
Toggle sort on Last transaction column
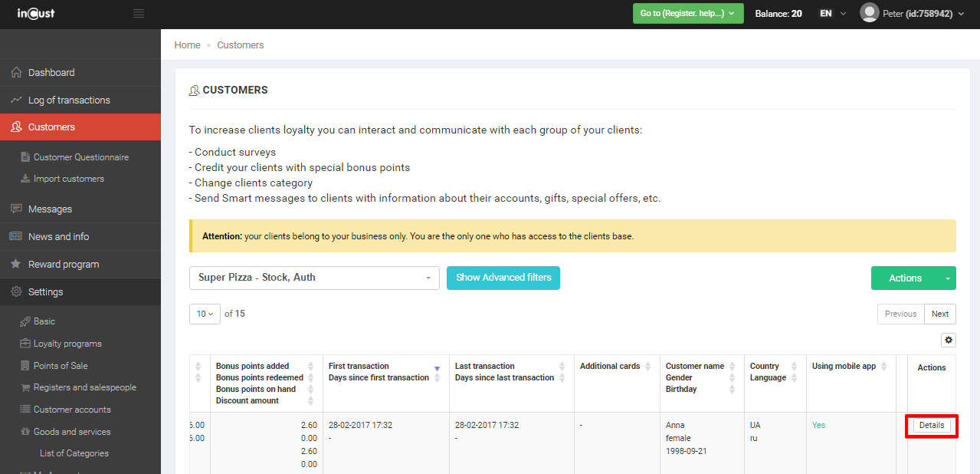562,372
